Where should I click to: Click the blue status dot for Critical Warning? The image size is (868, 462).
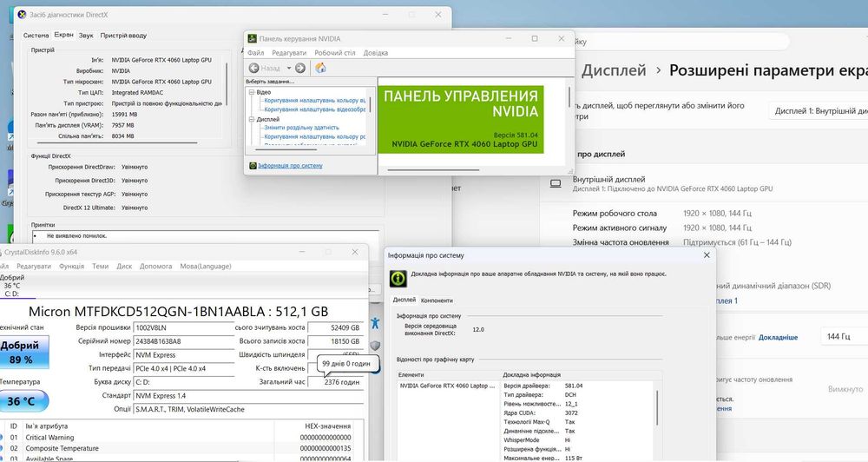click(x=1, y=437)
